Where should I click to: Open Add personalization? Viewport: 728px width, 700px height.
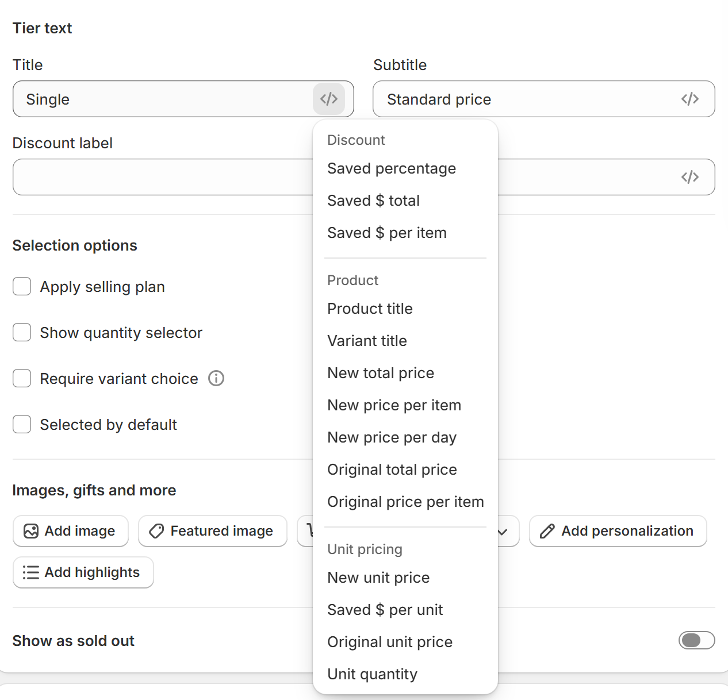point(618,531)
